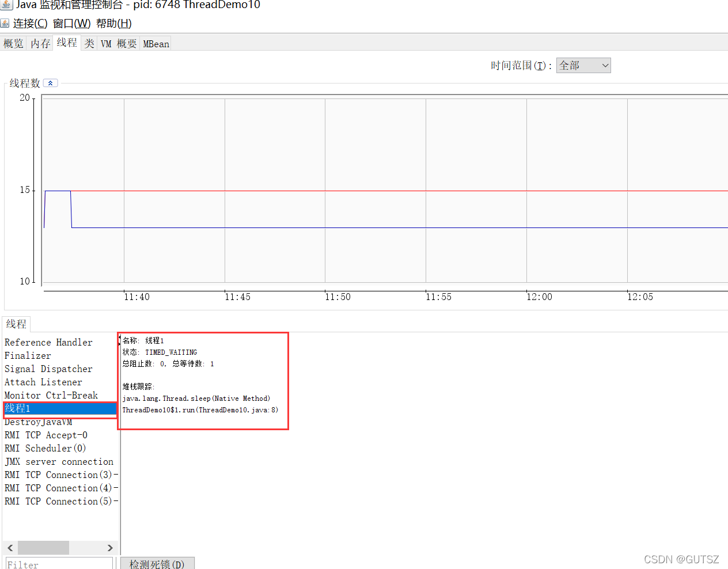Select RMI TCP Connection(4) thread

(60, 488)
